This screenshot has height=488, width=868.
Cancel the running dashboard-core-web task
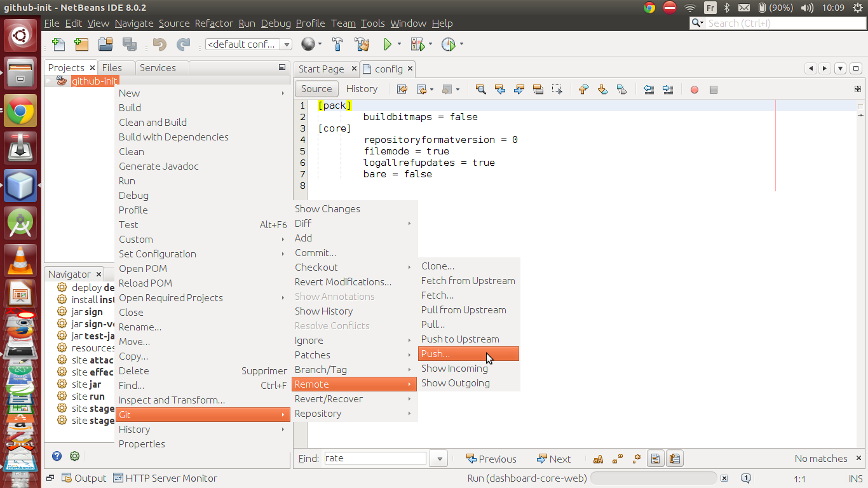[724, 478]
